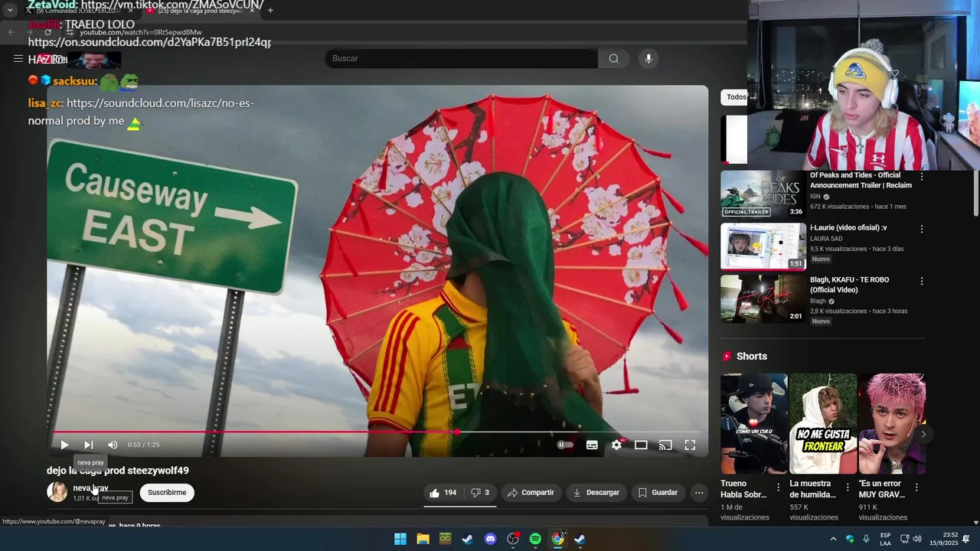980x551 pixels.
Task: Open neva pray channel name link
Action: pos(90,487)
